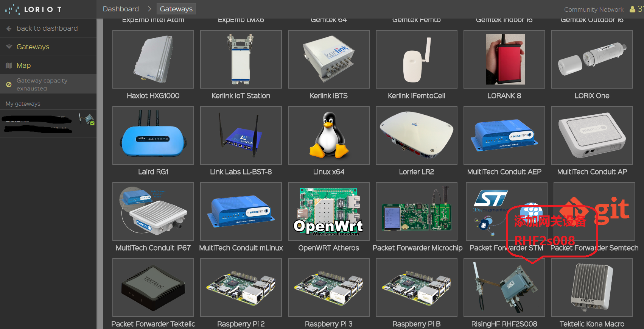Select the Link Labs LL-BST-8 gateway

[241, 136]
